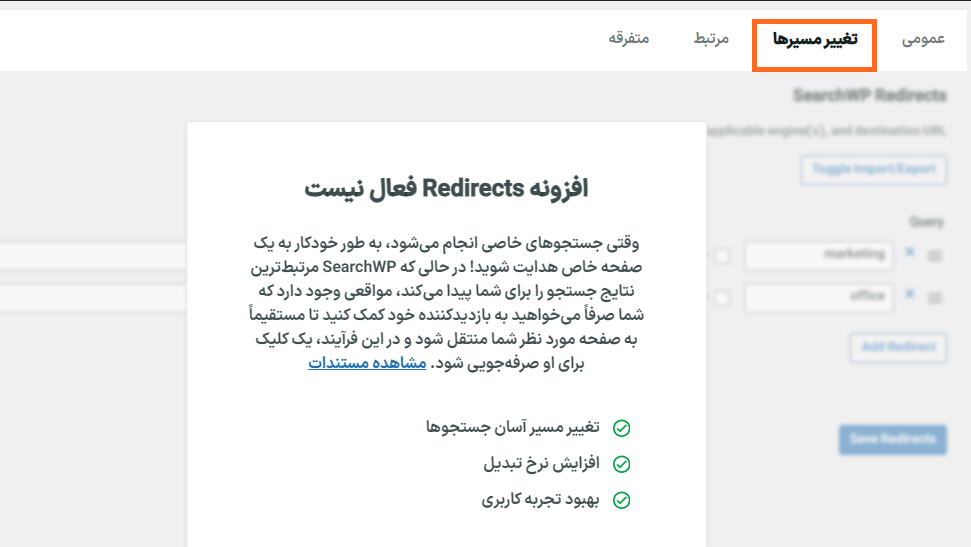Click the blurred Toggle Import/Export button
971x547 pixels.
point(874,169)
